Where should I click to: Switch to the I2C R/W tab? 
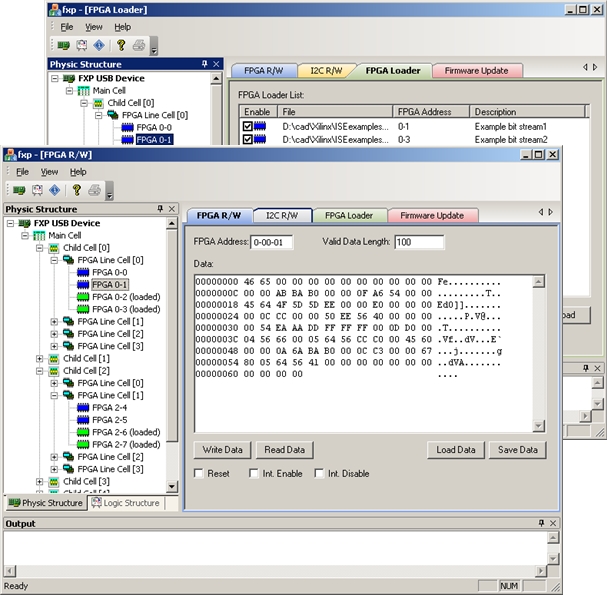[x=283, y=215]
